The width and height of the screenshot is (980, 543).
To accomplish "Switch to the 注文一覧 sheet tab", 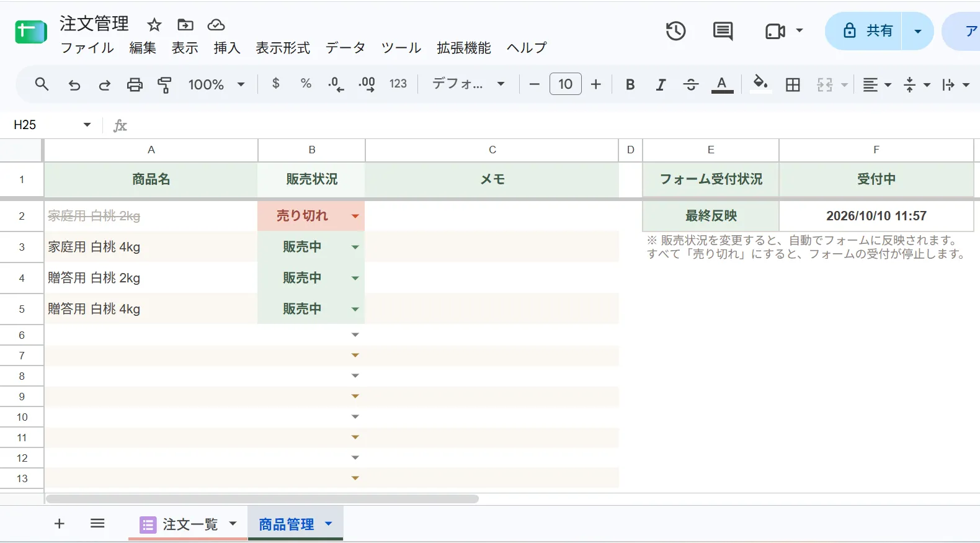I will tap(189, 524).
